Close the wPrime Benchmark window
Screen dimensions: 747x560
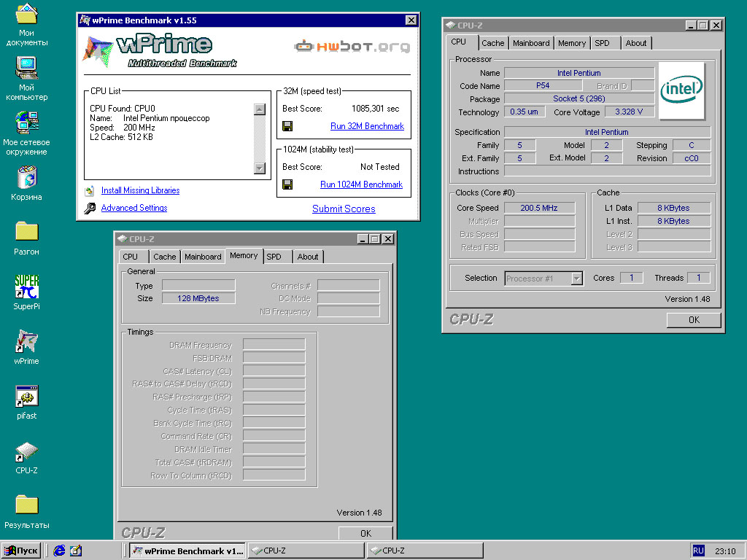point(411,20)
